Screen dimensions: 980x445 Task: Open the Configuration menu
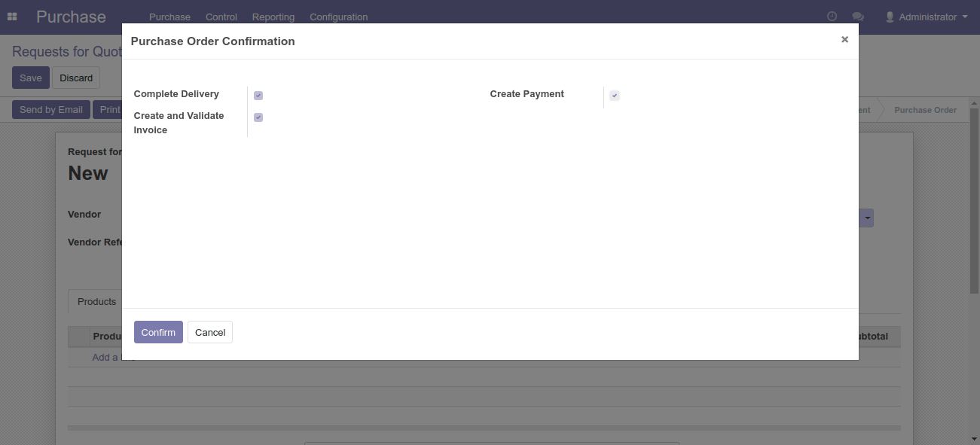pos(338,17)
